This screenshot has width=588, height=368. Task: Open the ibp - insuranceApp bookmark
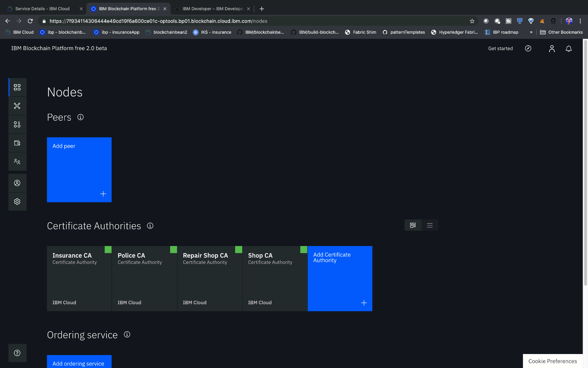[116, 32]
